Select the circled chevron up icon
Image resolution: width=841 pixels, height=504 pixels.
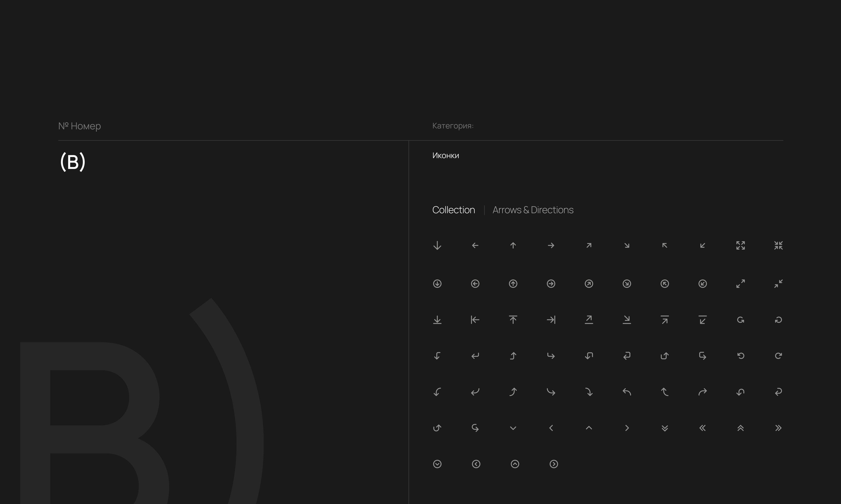pos(515,464)
